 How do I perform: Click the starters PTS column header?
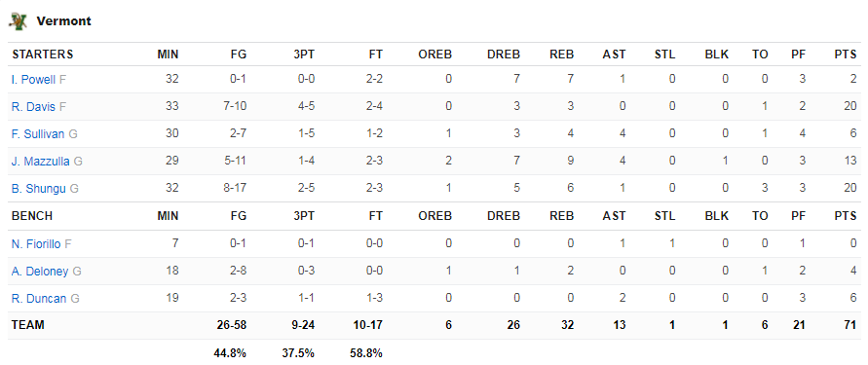(846, 55)
